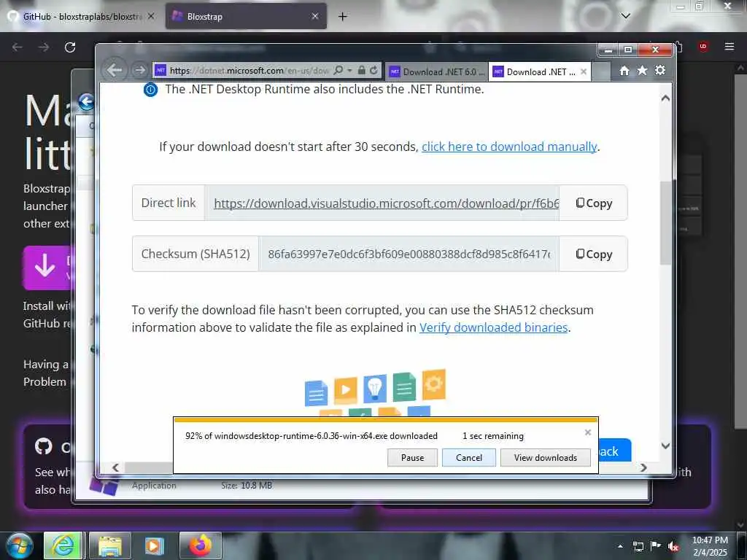Image resolution: width=747 pixels, height=560 pixels.
Task: Pause the runtime download
Action: (x=412, y=458)
